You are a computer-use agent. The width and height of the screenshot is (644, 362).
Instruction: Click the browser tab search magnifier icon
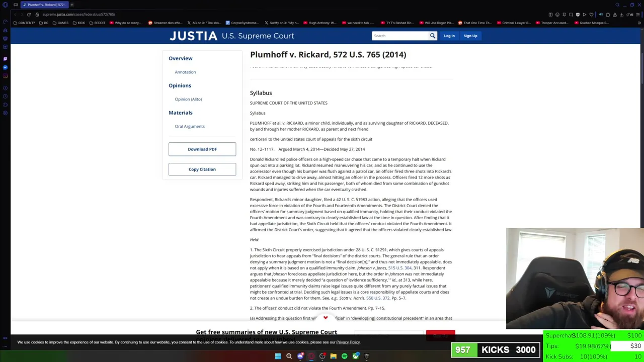(x=617, y=5)
